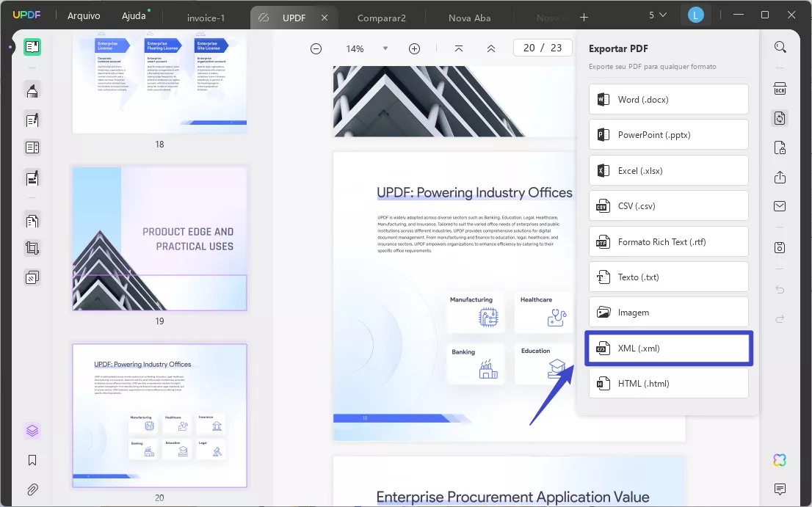Send file by email icon
Viewport: 812px width, 507px height.
click(x=780, y=206)
